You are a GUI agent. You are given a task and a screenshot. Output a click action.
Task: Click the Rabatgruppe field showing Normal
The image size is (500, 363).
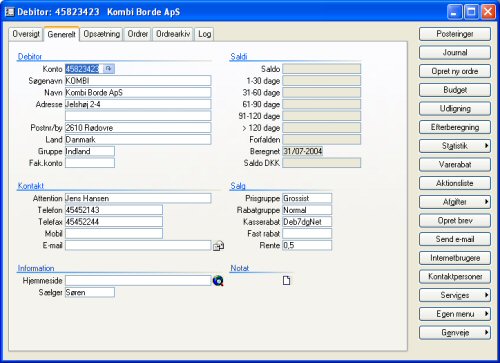pyautogui.click(x=307, y=210)
